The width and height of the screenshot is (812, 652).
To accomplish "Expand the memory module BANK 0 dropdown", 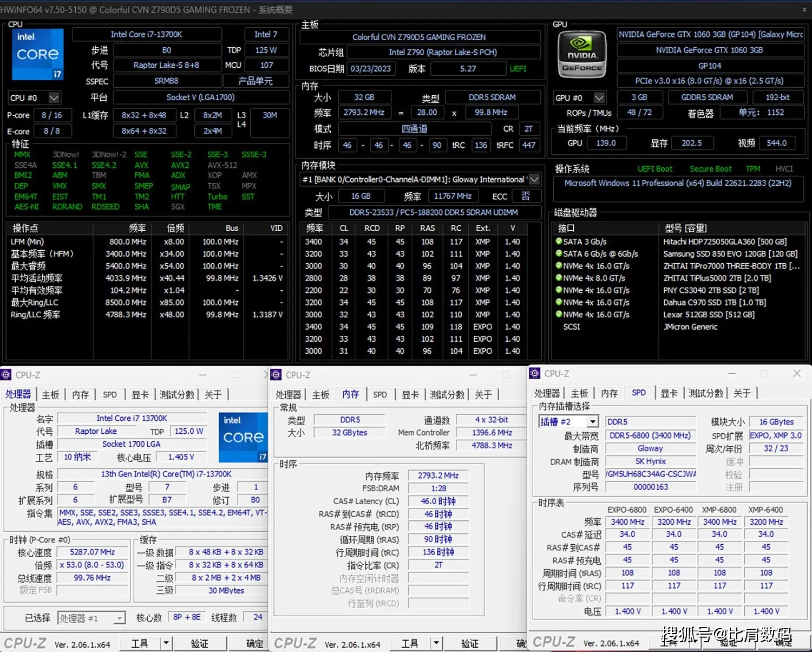I will pos(534,179).
